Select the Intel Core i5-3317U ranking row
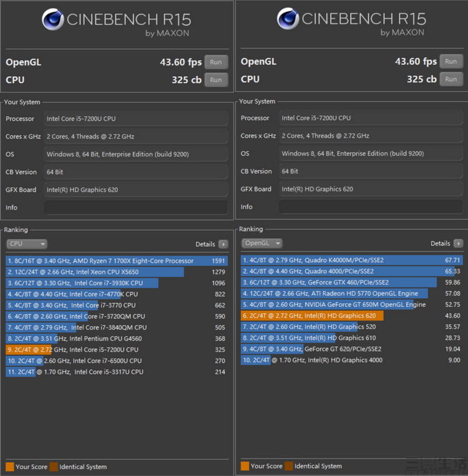Image resolution: width=468 pixels, height=476 pixels. click(x=117, y=372)
